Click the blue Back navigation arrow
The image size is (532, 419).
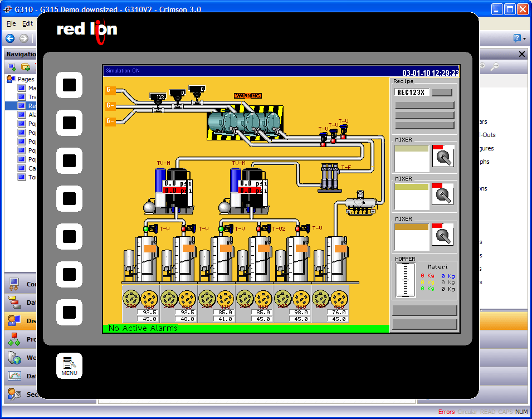click(10, 38)
